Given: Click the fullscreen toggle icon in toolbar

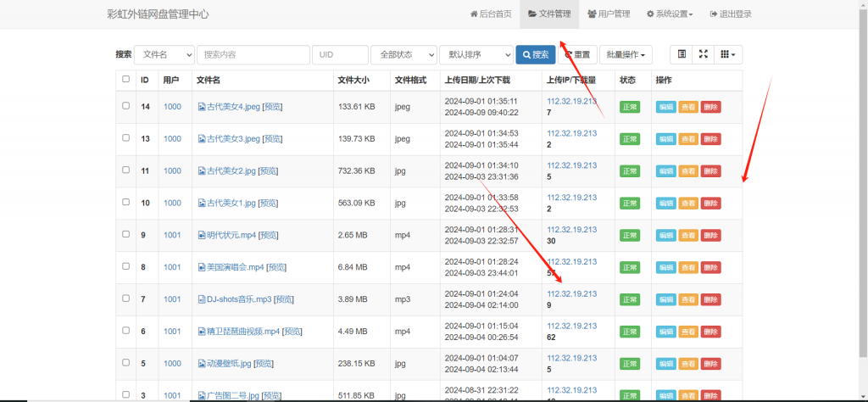Looking at the screenshot, I should click(x=703, y=54).
